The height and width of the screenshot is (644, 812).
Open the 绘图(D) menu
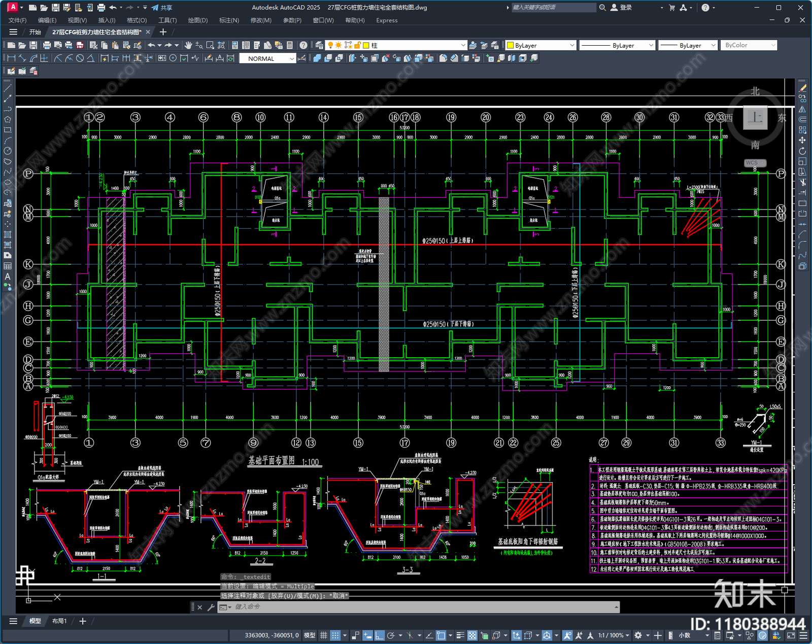[x=198, y=20]
